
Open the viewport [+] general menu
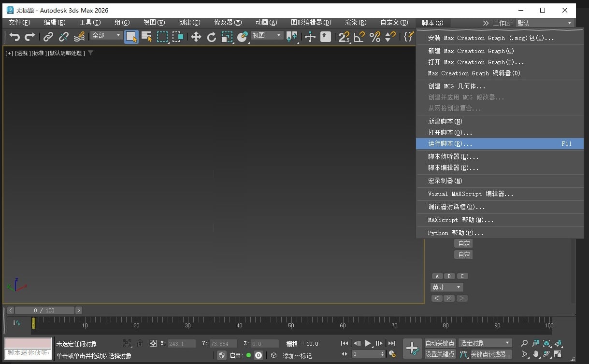[9, 53]
